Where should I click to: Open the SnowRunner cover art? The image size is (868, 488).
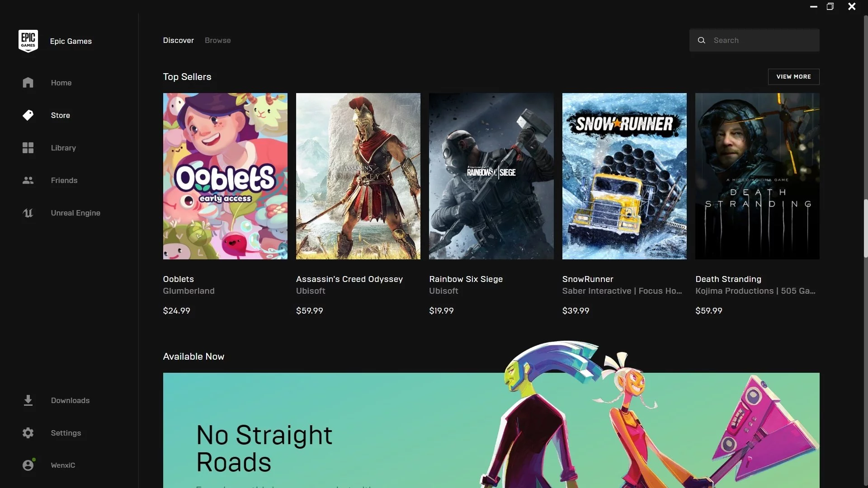(x=624, y=176)
